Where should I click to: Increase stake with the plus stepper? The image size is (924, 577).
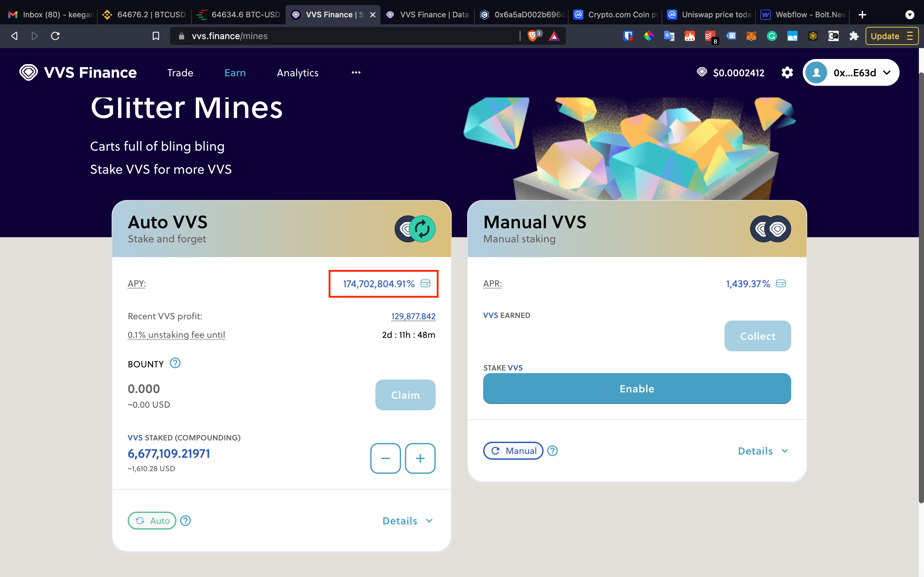click(420, 458)
